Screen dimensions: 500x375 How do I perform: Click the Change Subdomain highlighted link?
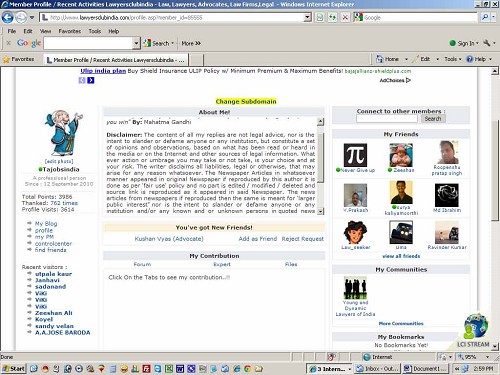tap(246, 101)
